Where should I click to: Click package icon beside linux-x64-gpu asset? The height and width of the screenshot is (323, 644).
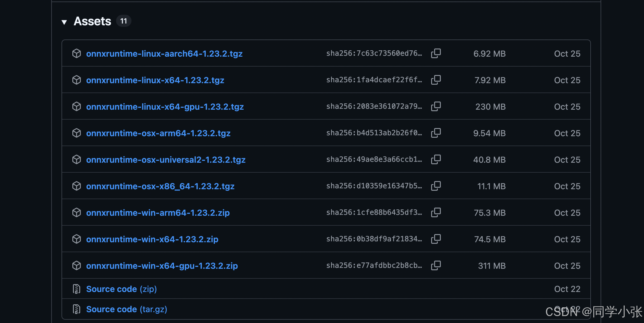point(77,106)
